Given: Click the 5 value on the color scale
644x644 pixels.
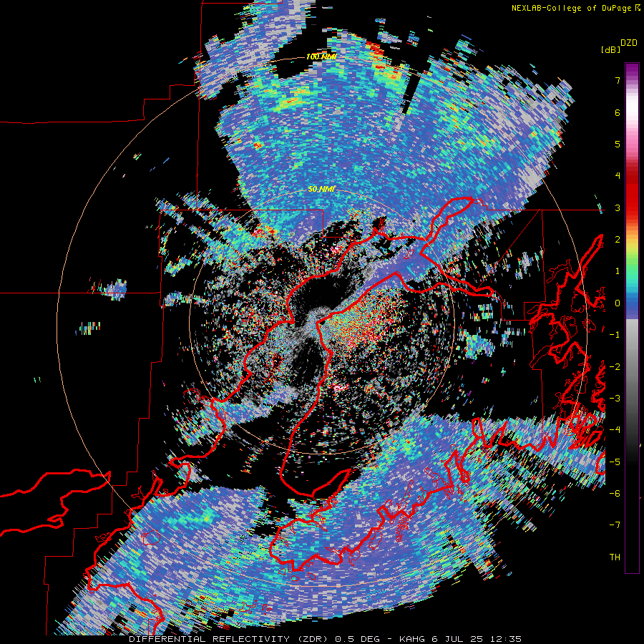Looking at the screenshot, I should coord(618,144).
